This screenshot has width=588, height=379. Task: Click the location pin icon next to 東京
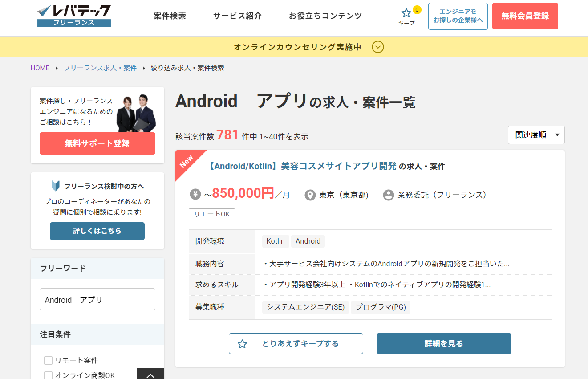pos(310,195)
